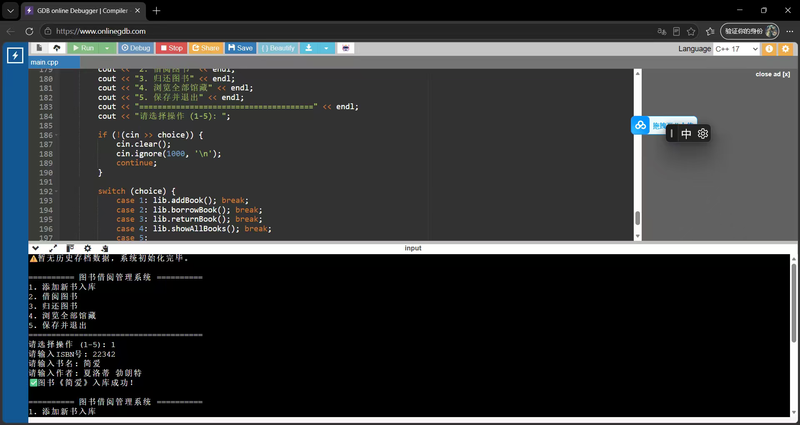Open the browser three-dots menu

pyautogui.click(x=790, y=31)
